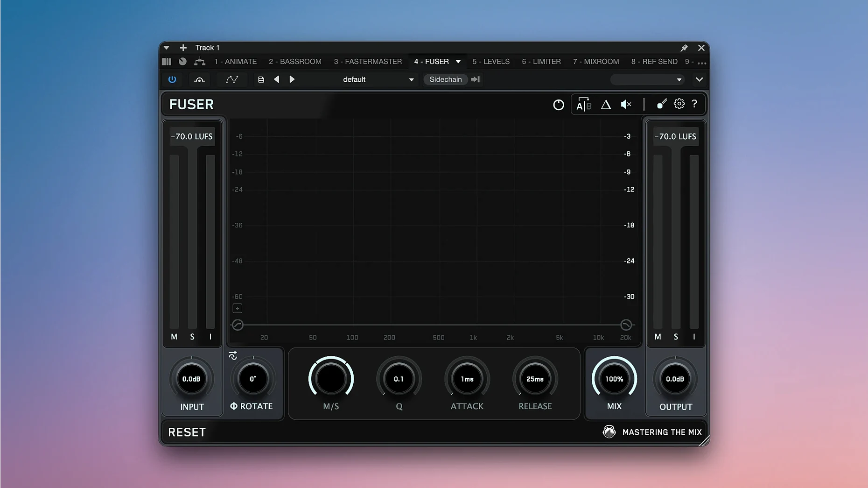The height and width of the screenshot is (488, 868).
Task: Click the chain view bars icon
Action: point(167,62)
